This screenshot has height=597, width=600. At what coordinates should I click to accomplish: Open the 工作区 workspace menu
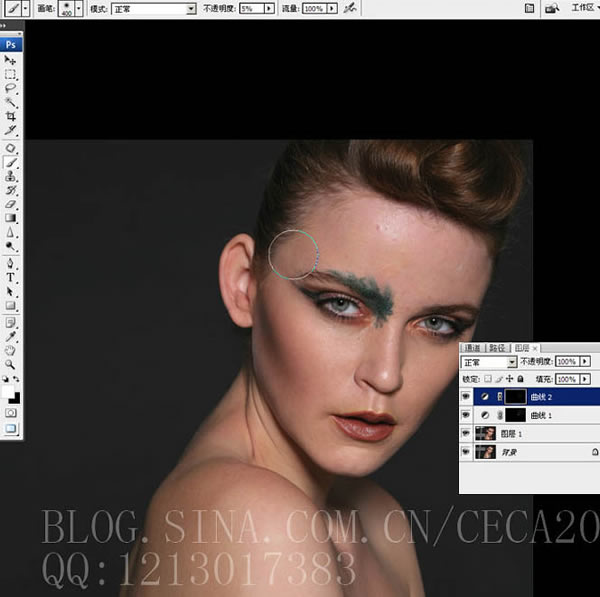(585, 8)
